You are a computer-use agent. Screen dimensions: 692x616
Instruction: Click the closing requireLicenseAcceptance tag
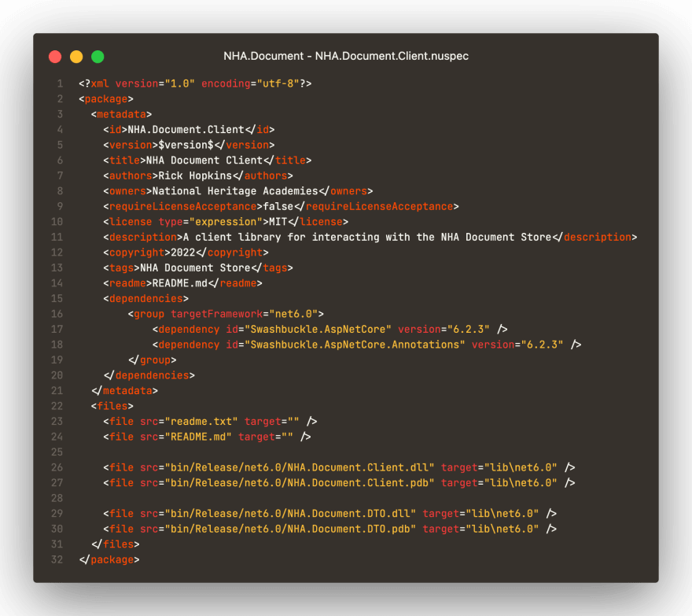click(x=377, y=206)
